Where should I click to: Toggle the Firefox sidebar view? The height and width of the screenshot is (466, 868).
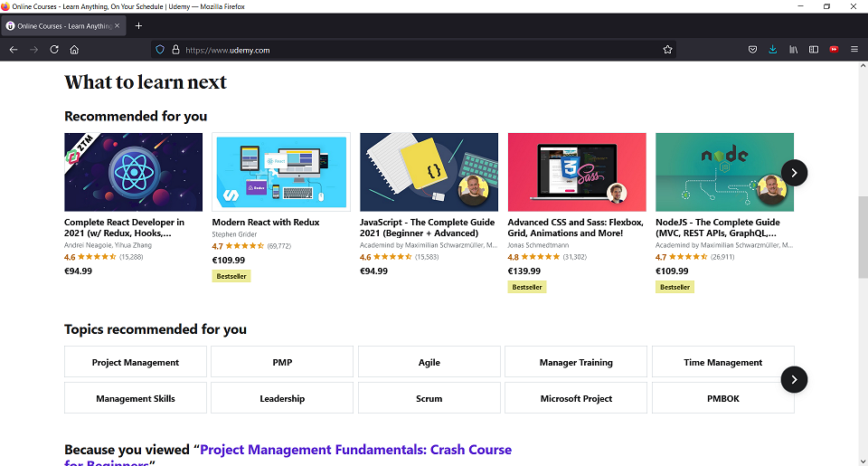point(814,50)
